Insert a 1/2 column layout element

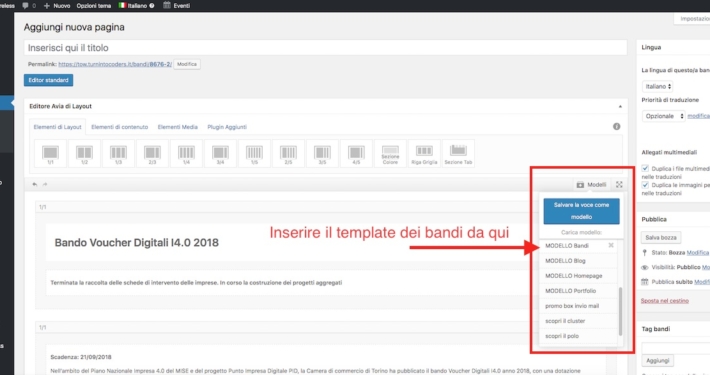pyautogui.click(x=84, y=154)
